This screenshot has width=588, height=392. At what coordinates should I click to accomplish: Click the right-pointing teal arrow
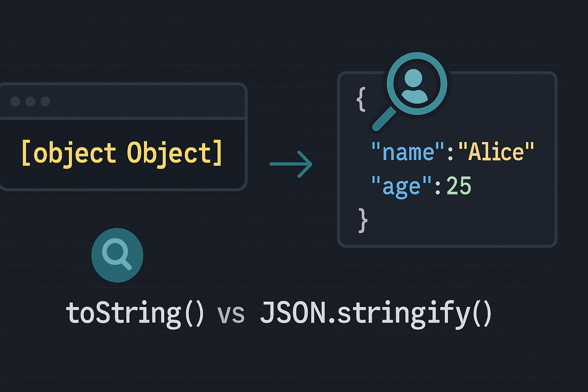(291, 164)
